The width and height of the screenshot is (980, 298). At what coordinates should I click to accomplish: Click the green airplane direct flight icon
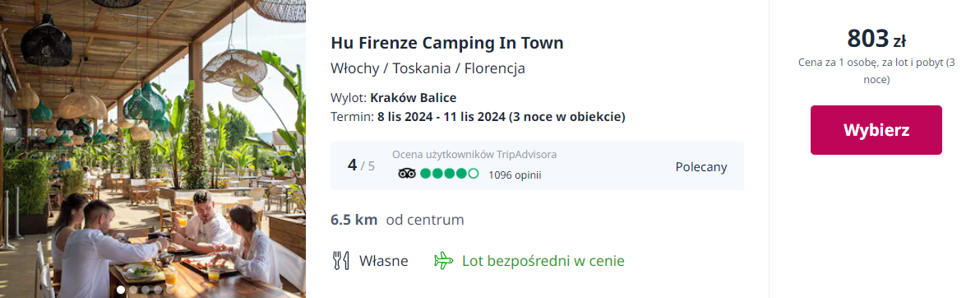point(443,260)
